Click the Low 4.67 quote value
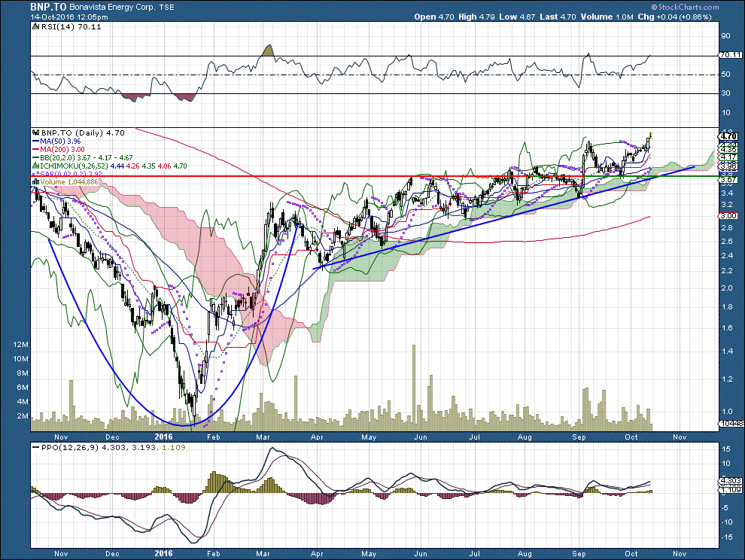This screenshot has height=560, width=745. [517, 17]
